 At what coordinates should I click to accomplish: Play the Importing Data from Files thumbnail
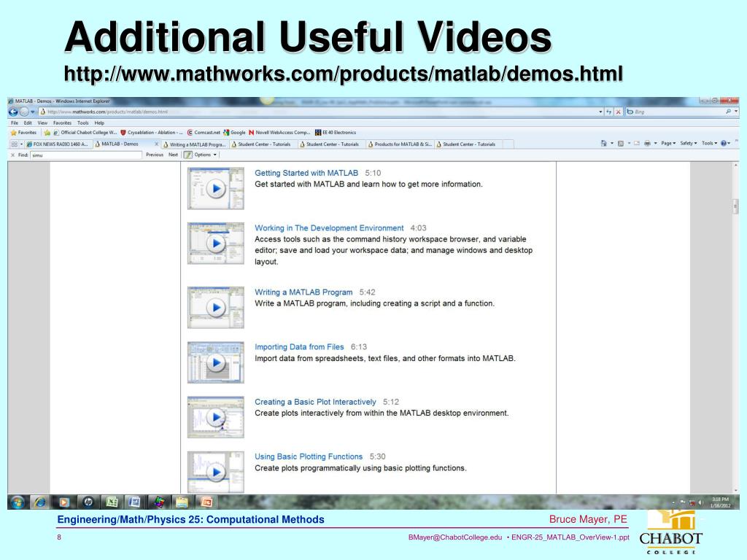pos(216,362)
